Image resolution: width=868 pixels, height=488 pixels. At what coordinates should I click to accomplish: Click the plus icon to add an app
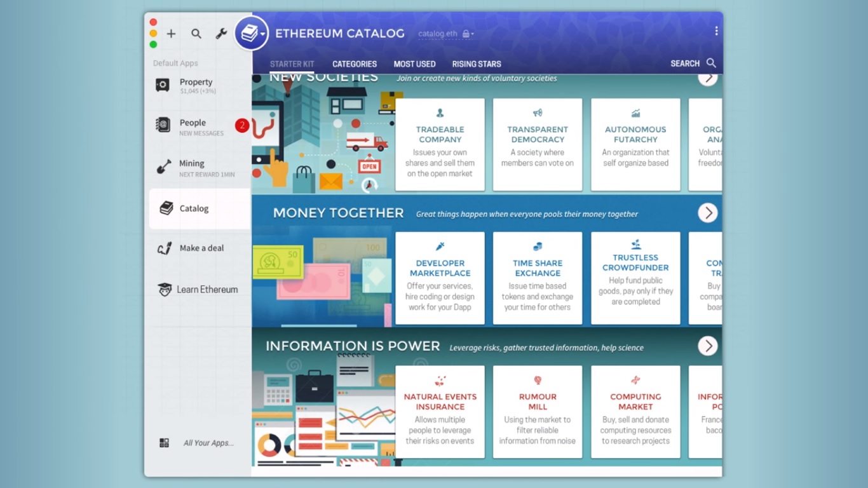coord(171,34)
